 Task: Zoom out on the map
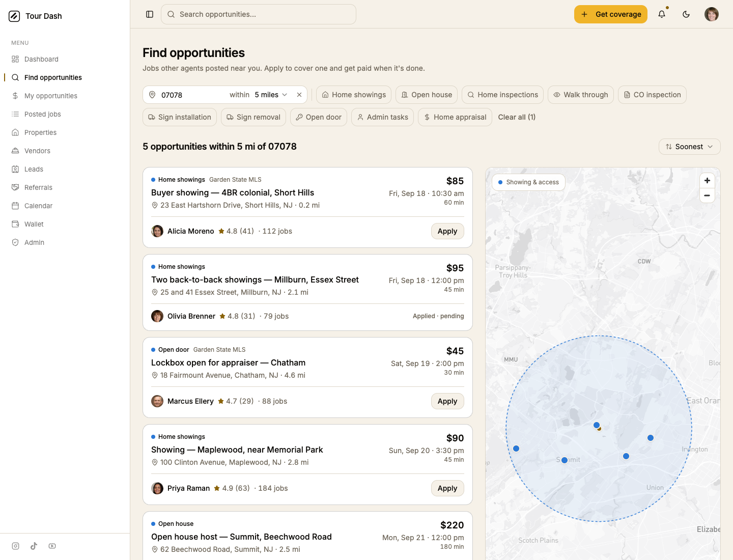pos(707,195)
